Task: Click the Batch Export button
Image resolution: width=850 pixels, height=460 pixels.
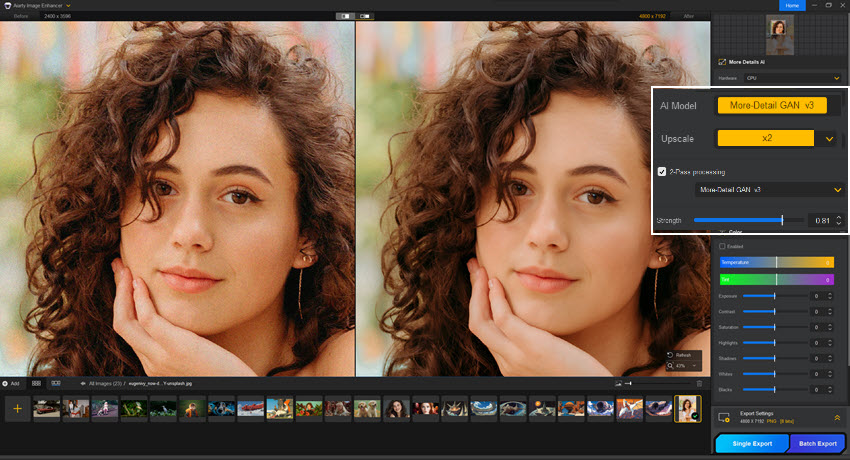Action: point(817,443)
